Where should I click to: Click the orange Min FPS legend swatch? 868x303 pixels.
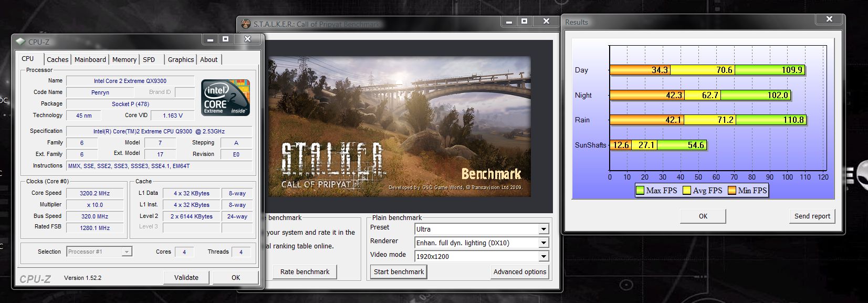[x=732, y=191]
